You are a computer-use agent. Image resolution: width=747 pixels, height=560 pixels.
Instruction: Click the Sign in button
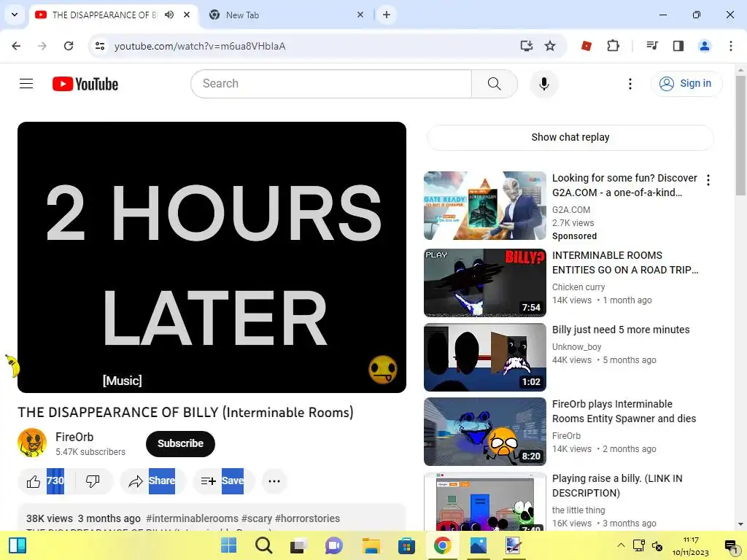pyautogui.click(x=686, y=83)
